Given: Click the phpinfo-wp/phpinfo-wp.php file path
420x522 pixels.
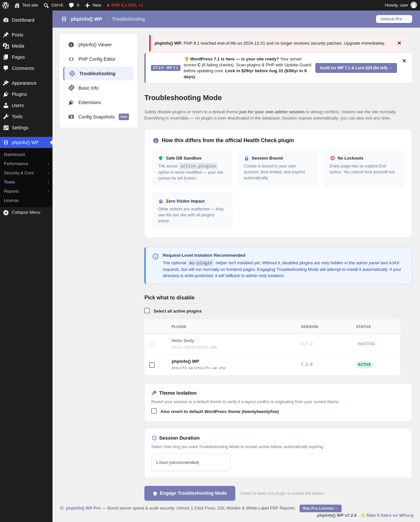Looking at the screenshot, I should pos(199,368).
